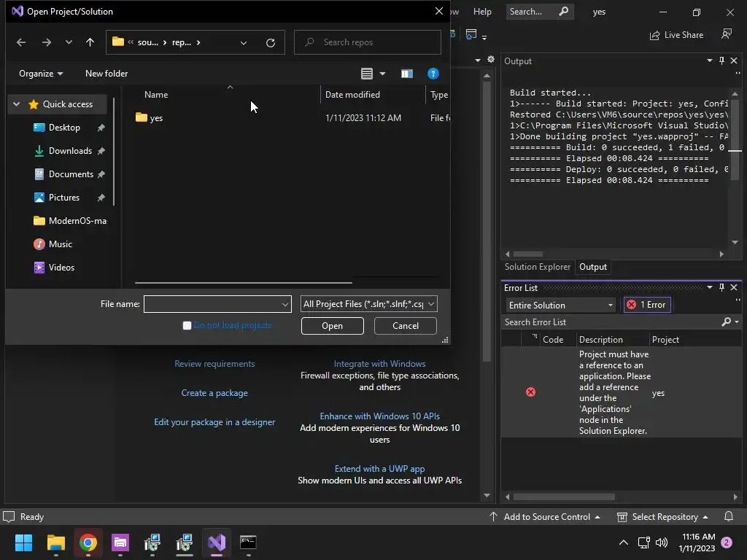Pin the Output panel

click(x=721, y=61)
